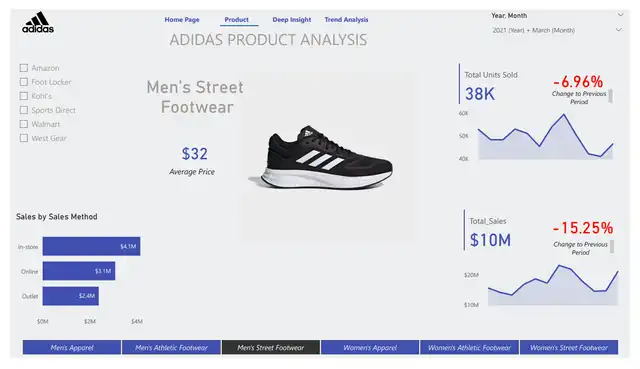Go to the Home Page tab
This screenshot has height=369, width=640.
pyautogui.click(x=182, y=20)
